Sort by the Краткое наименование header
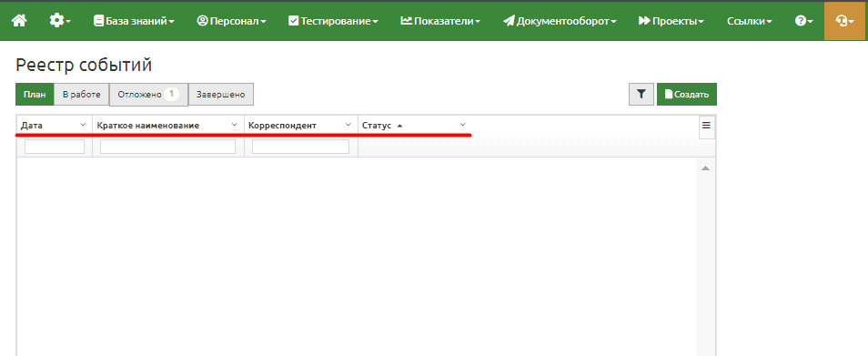This screenshot has height=356, width=868. [147, 126]
